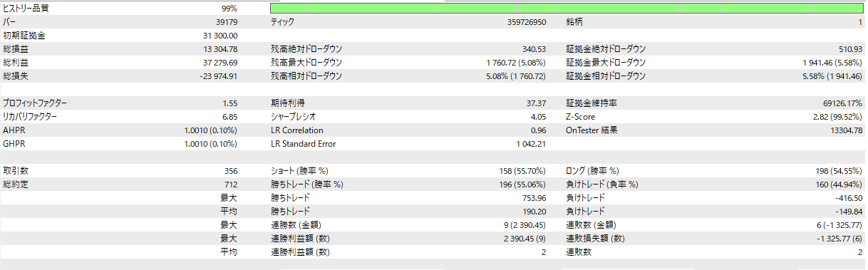Select the 99% history quality value
Viewport: 868px width, 270px height.
click(x=229, y=9)
